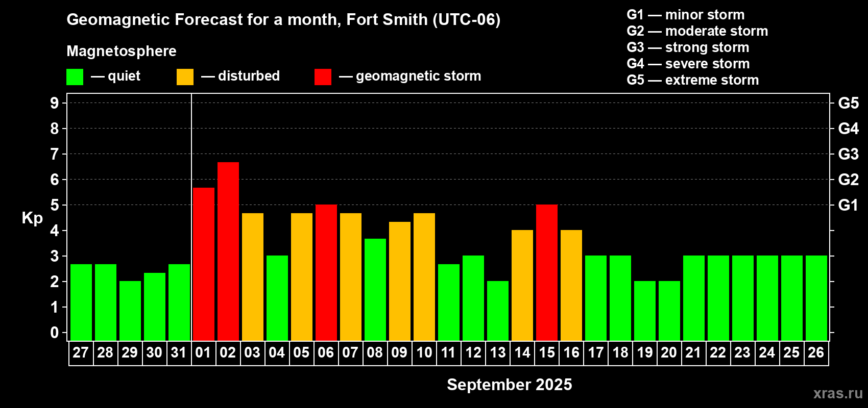Click the date label 26

tap(816, 352)
